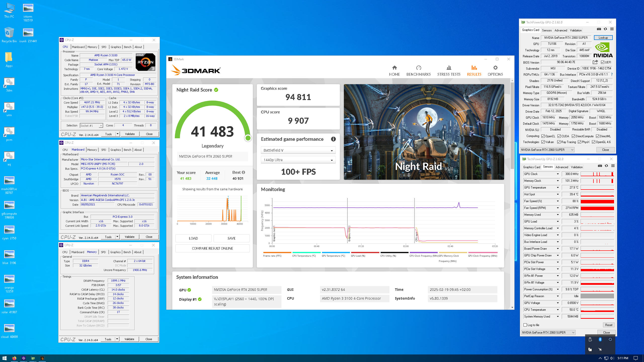Click Lookup button in GPU-Z
The height and width of the screenshot is (362, 644).
(x=603, y=38)
